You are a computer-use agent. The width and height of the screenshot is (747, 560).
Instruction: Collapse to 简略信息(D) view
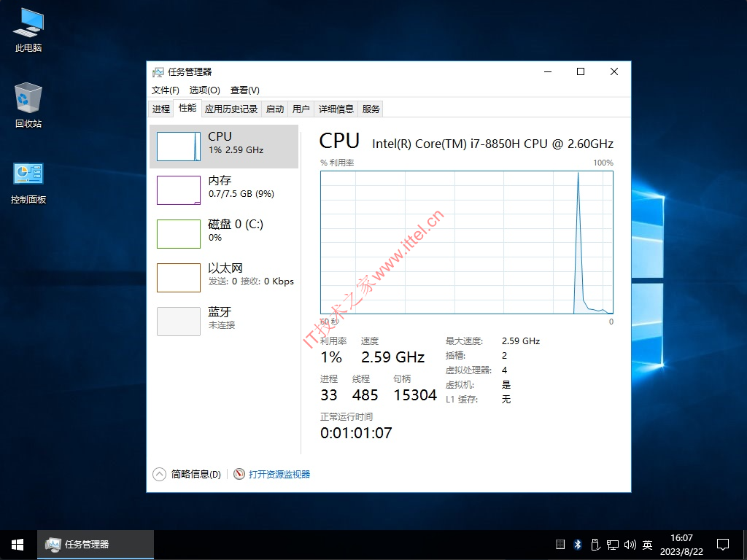point(187,474)
